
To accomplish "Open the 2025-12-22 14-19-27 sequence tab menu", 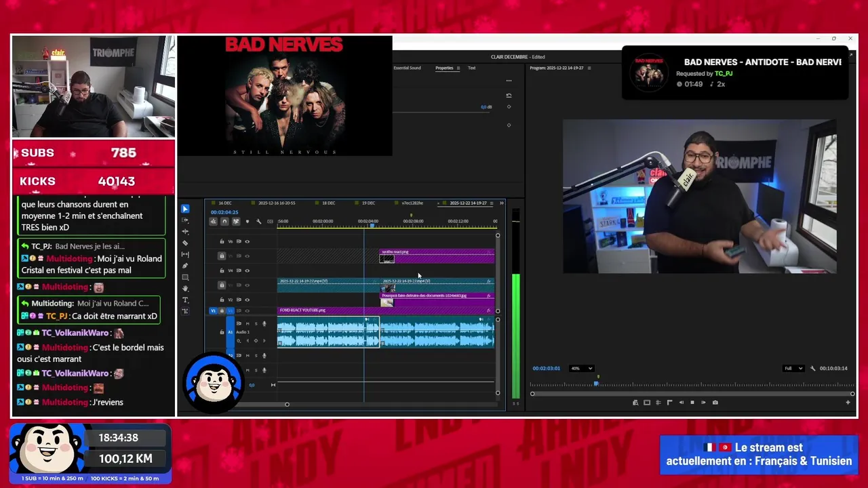I will tap(492, 203).
